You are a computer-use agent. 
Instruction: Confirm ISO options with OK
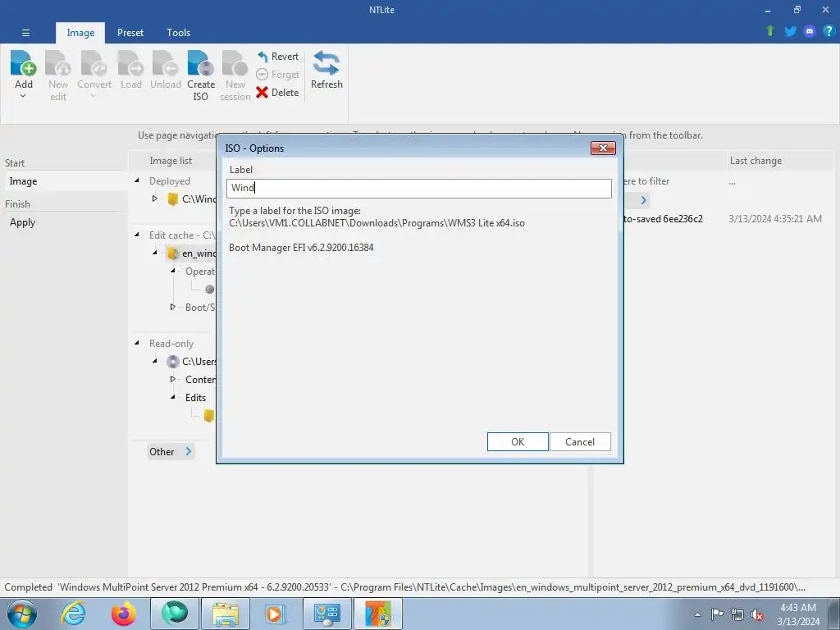coord(518,442)
